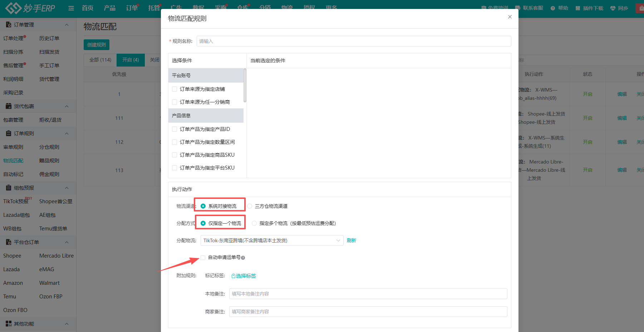Collapse the 平台仓订单 sidebar section

click(x=67, y=242)
